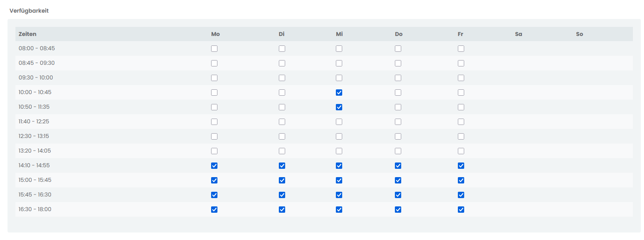Enable Friday 08:45 - 09:30 slot
This screenshot has width=644, height=240.
(x=461, y=63)
